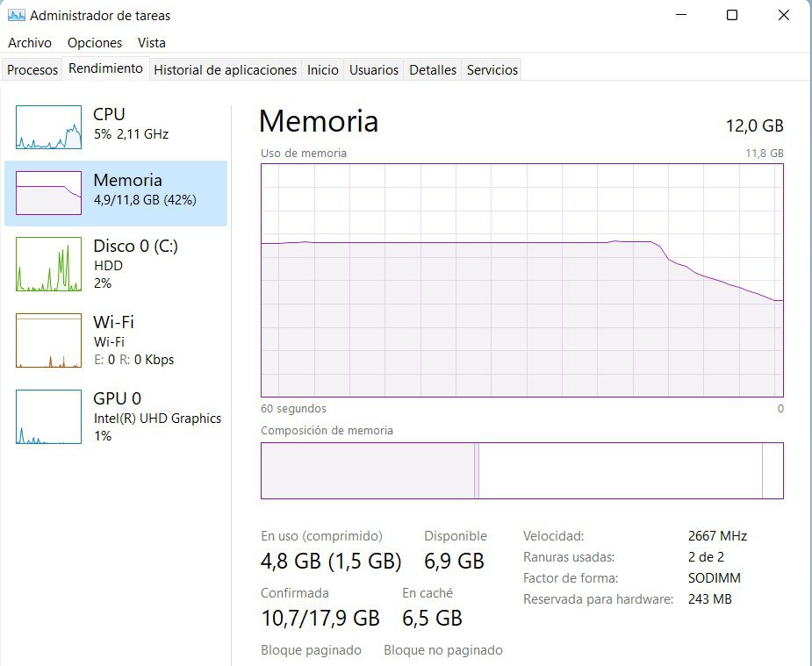The image size is (812, 666).
Task: Open the Archivo menu
Action: pyautogui.click(x=29, y=42)
